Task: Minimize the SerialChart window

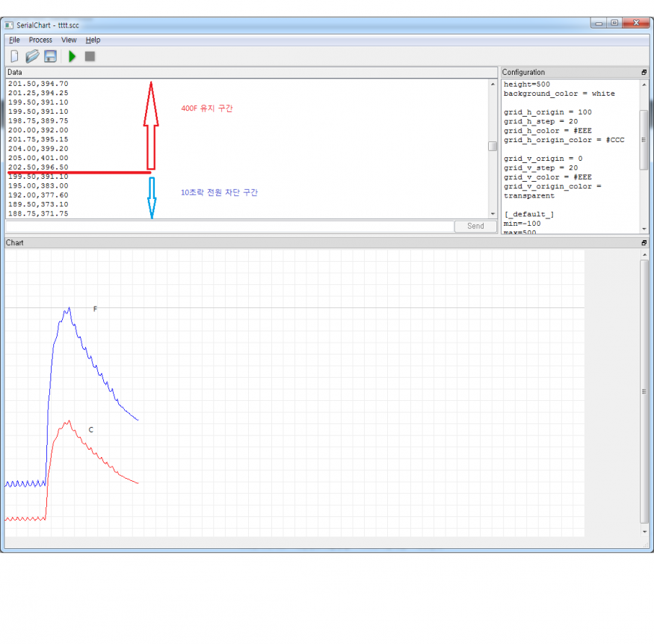Action: click(599, 23)
